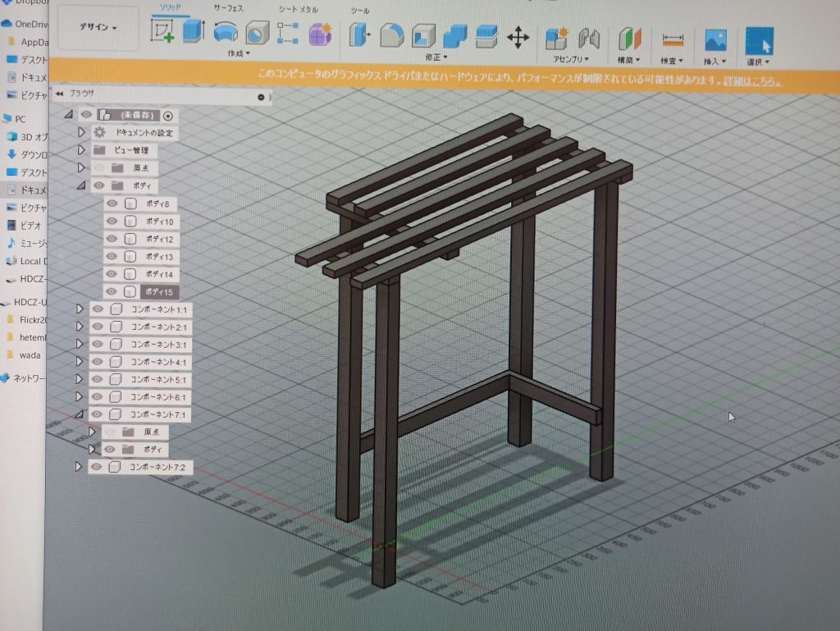Click the Fillet tool icon
This screenshot has width=840, height=631.
coord(390,36)
